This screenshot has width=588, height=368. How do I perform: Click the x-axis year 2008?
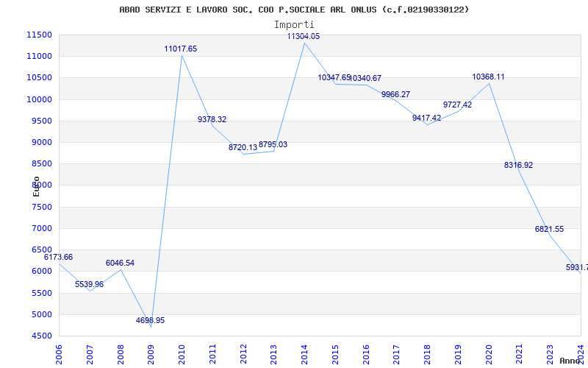121,354
